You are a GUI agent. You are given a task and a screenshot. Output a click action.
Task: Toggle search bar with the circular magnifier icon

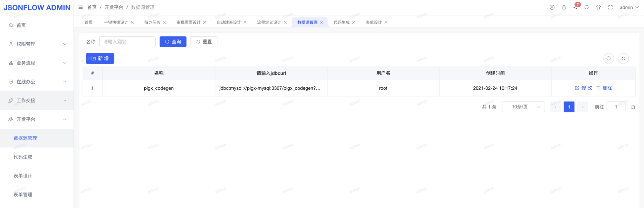pos(608,58)
